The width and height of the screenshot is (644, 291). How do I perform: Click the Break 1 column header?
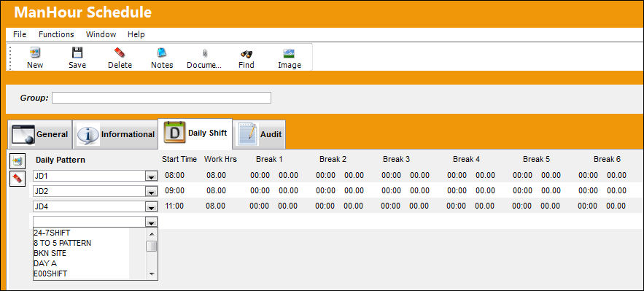269,159
